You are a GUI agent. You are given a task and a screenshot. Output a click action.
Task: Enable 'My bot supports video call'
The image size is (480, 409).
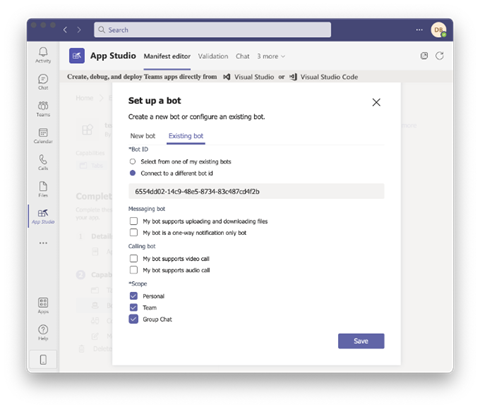click(134, 258)
